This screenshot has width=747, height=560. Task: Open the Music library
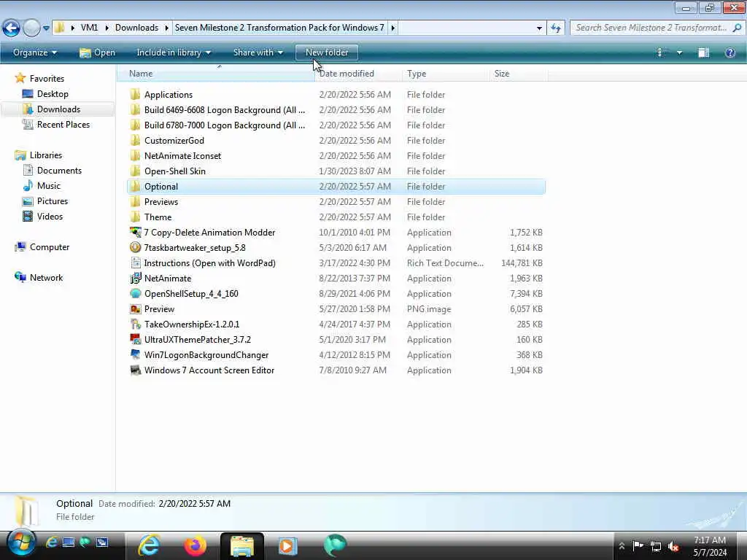49,186
